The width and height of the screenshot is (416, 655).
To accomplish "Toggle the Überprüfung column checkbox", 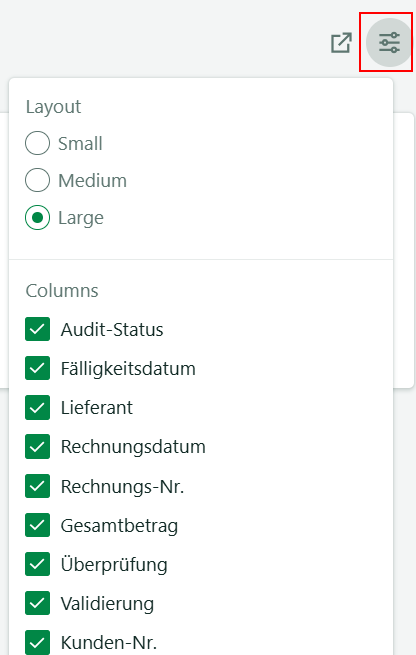I will tap(38, 564).
